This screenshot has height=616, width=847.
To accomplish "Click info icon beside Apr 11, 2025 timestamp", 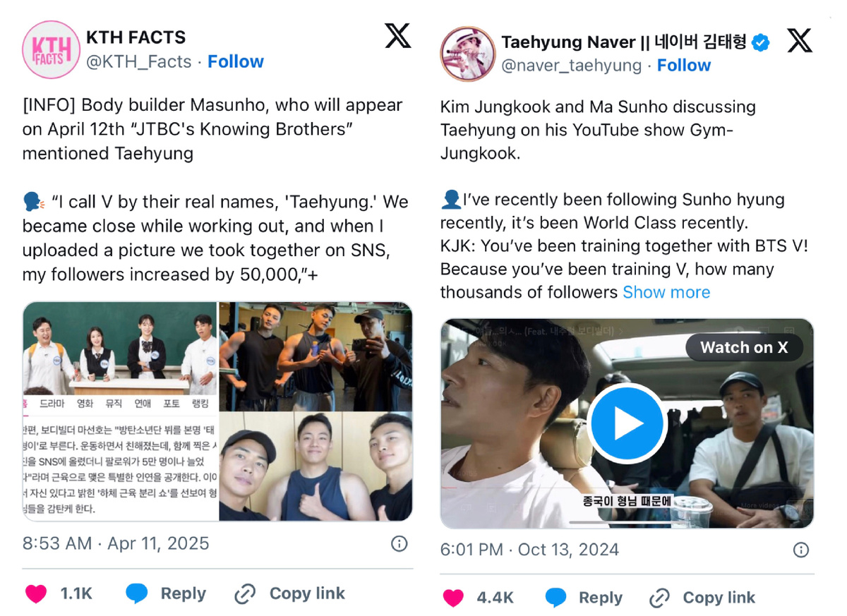I will tap(400, 543).
